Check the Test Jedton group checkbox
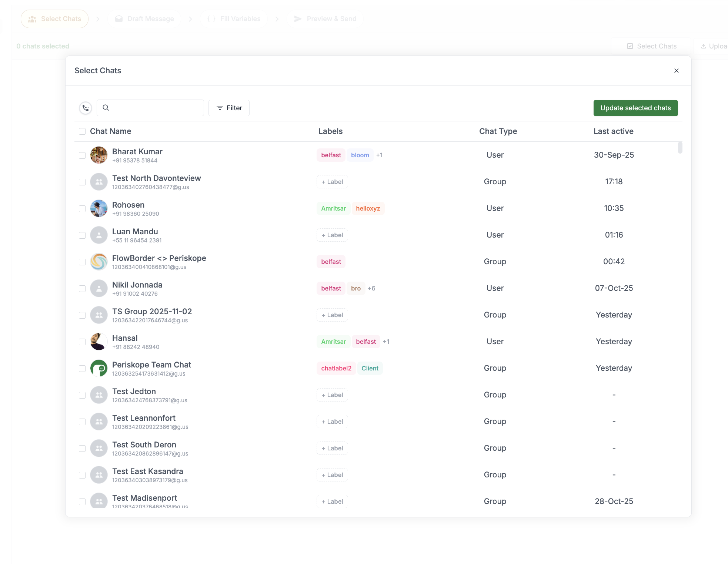Screen dimensions: 728x564 82,395
